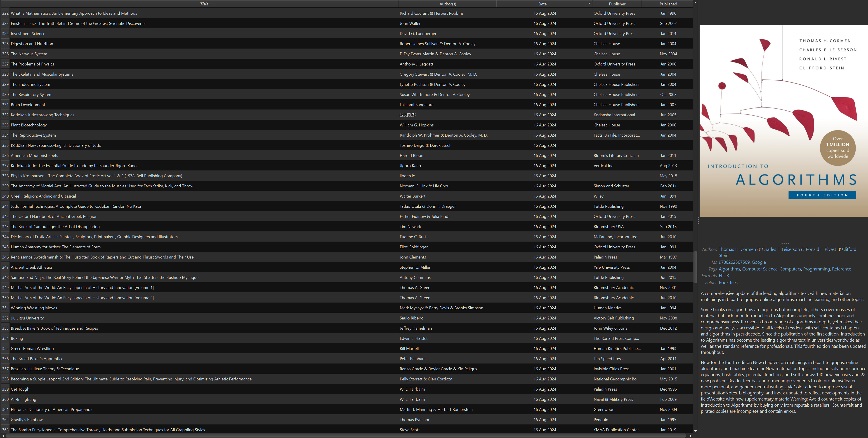Open the EPUB format link
Viewport: 868px width, 438px height.
tap(723, 276)
